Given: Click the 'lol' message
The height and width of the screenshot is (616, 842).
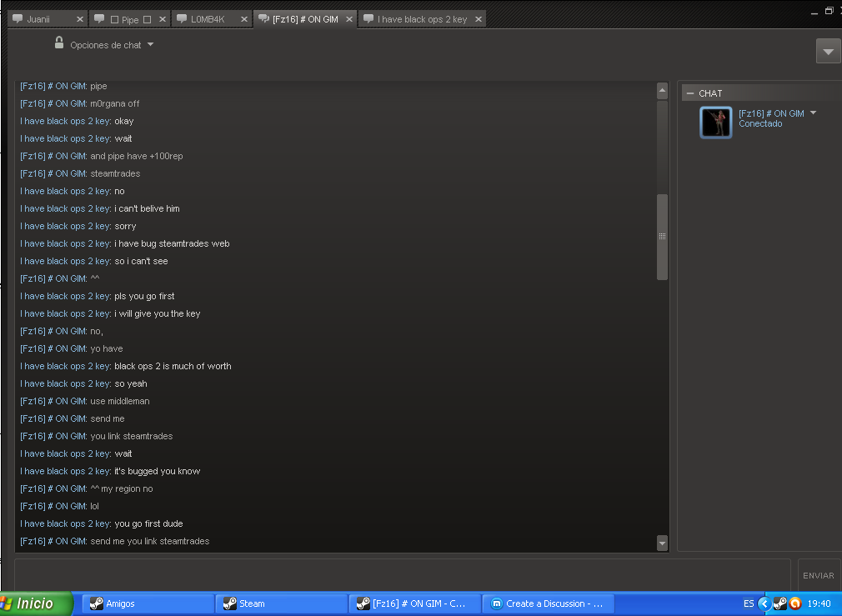Looking at the screenshot, I should point(94,507).
